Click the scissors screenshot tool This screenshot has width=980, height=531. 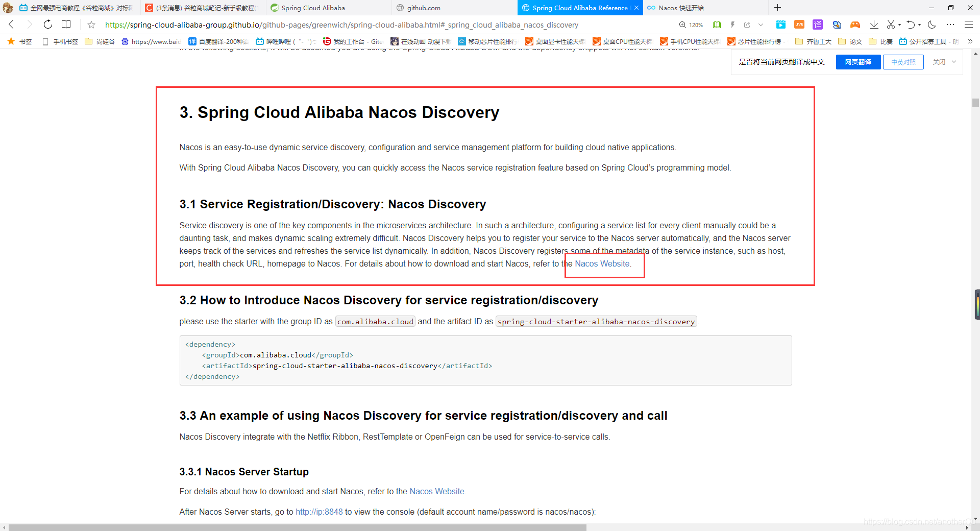pos(891,25)
